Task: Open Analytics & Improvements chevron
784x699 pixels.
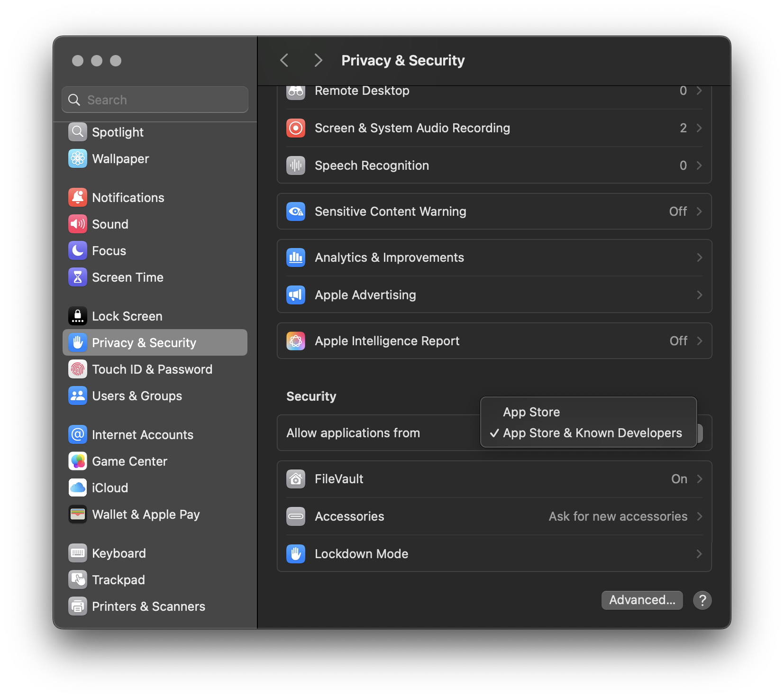Action: coord(699,258)
